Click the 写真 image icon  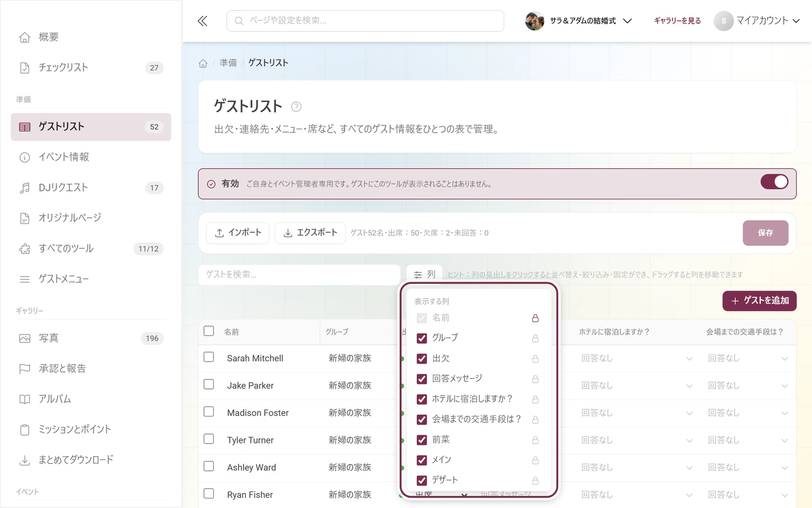[x=25, y=339]
